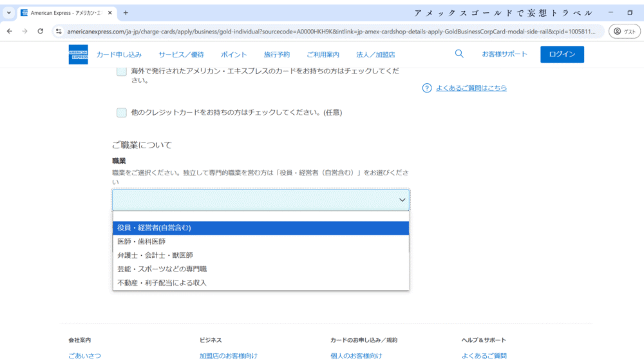
Task: Click 個人のお客様向け footer link
Action: pyautogui.click(x=356, y=356)
